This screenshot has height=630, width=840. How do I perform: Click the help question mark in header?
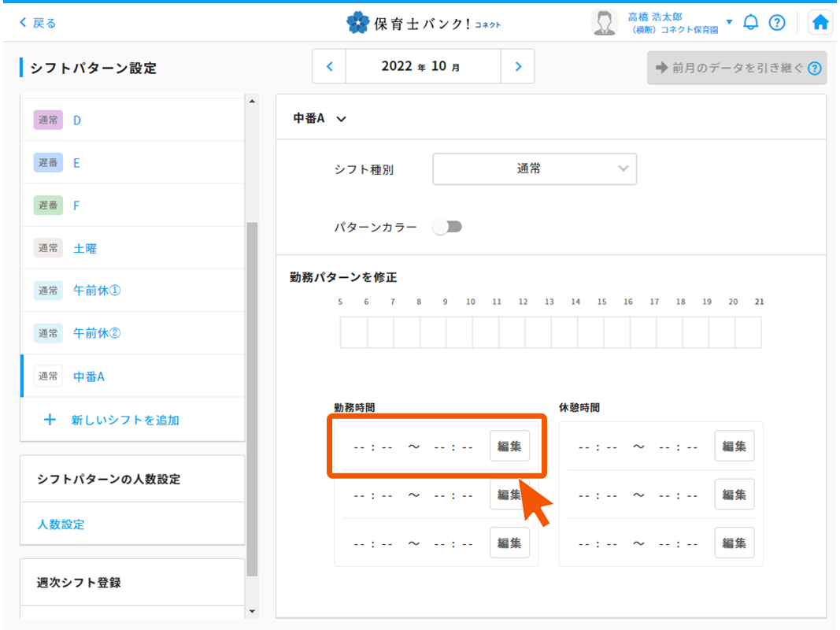click(777, 22)
